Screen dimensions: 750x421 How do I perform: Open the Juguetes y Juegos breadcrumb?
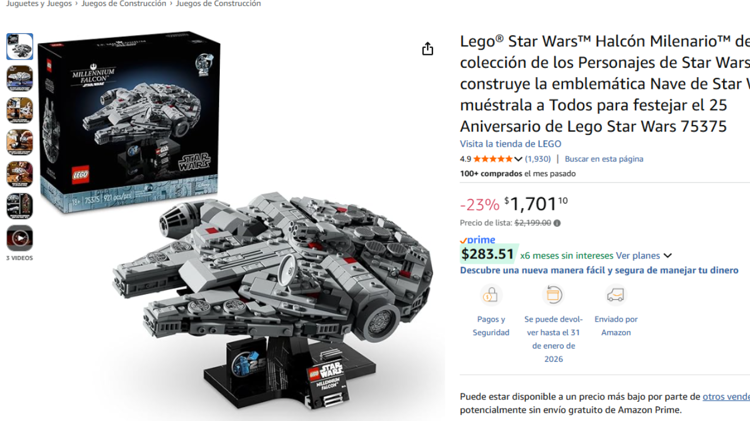(x=39, y=4)
